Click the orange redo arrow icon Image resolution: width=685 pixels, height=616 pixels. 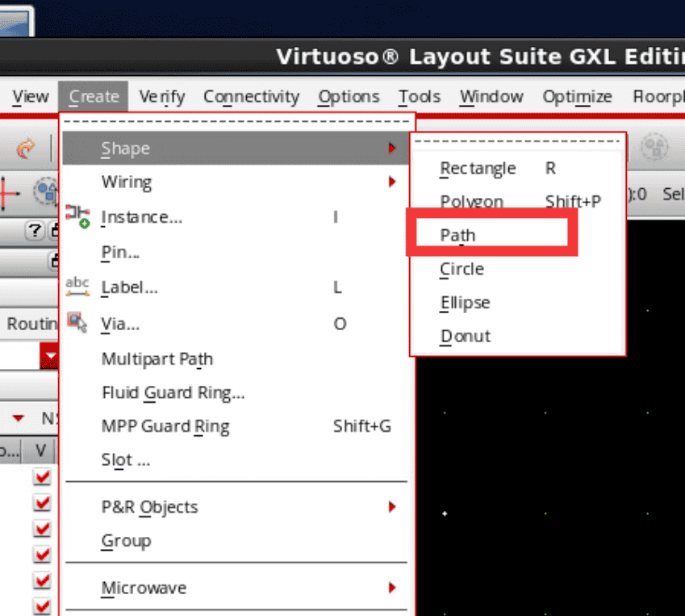26,149
